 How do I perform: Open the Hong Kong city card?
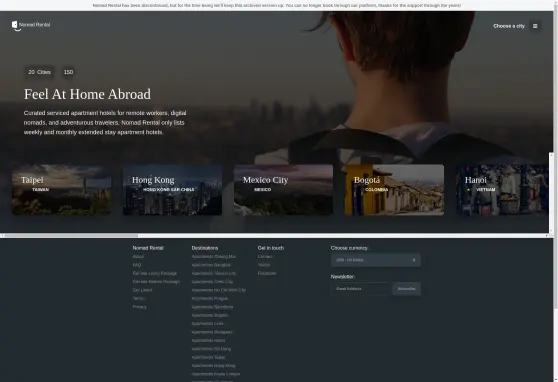(173, 190)
